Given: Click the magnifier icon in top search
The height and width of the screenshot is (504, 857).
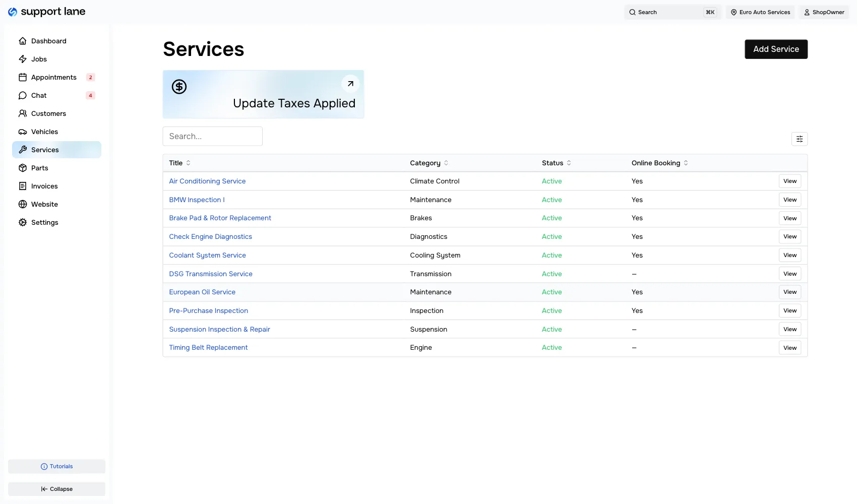Looking at the screenshot, I should (632, 12).
